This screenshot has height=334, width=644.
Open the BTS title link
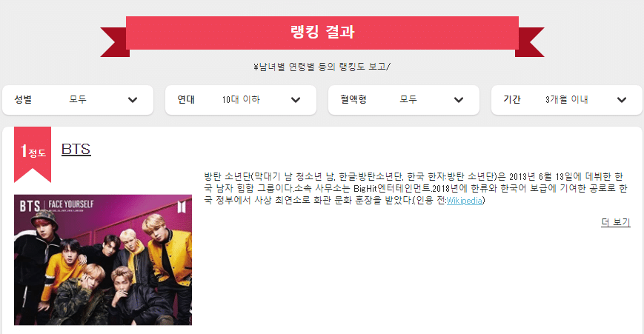coord(76,149)
